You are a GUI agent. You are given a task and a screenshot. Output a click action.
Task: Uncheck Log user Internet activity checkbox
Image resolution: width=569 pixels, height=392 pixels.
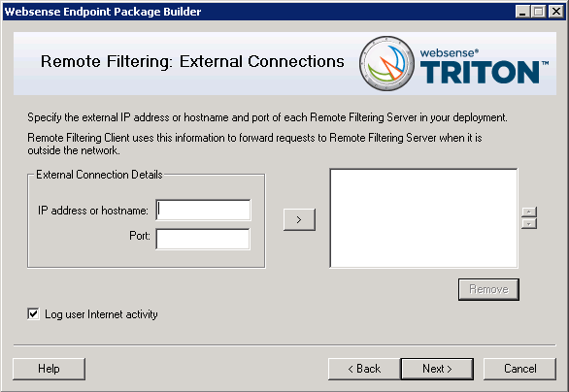coord(33,314)
